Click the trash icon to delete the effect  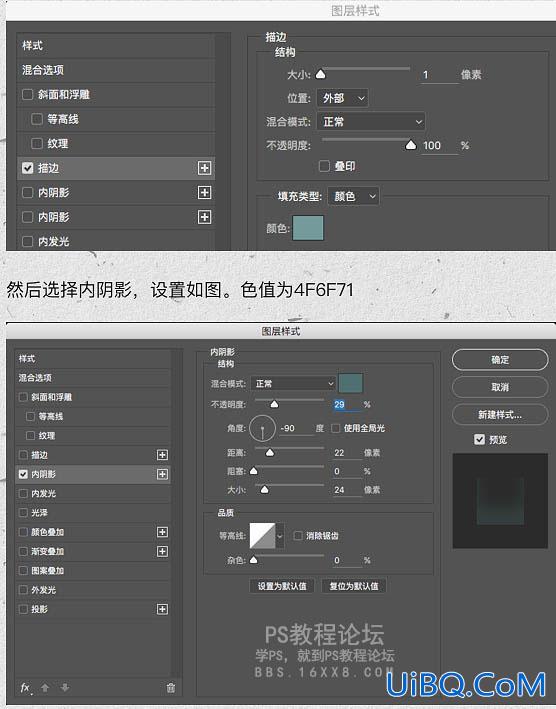(170, 688)
